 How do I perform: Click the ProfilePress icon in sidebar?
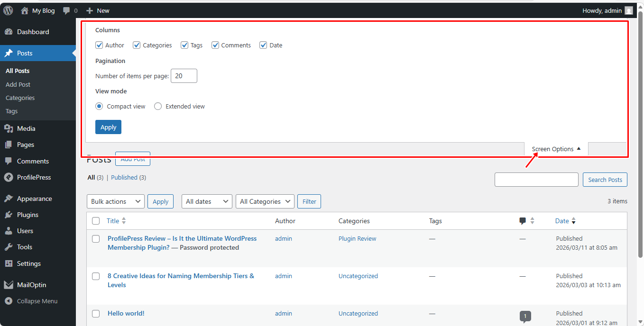[9, 177]
